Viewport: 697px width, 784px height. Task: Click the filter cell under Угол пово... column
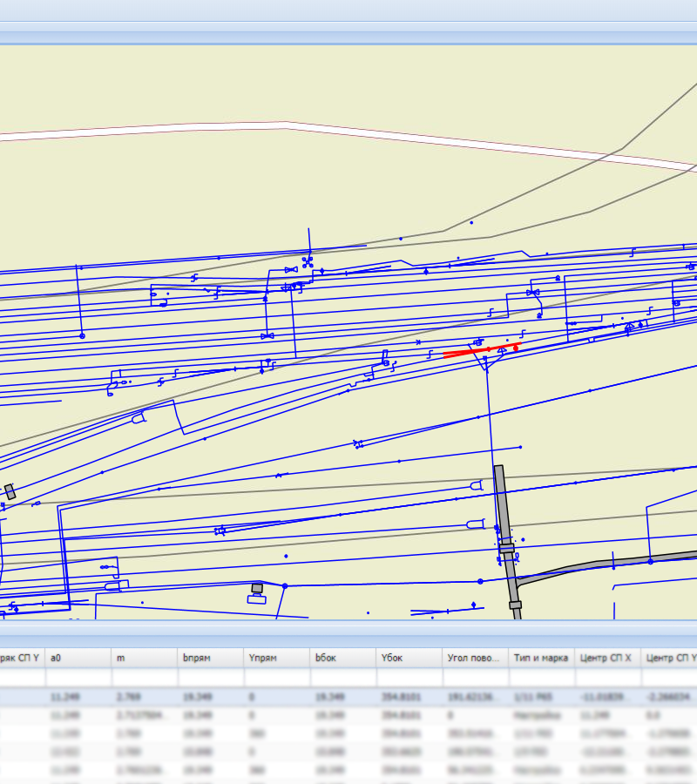(x=475, y=678)
